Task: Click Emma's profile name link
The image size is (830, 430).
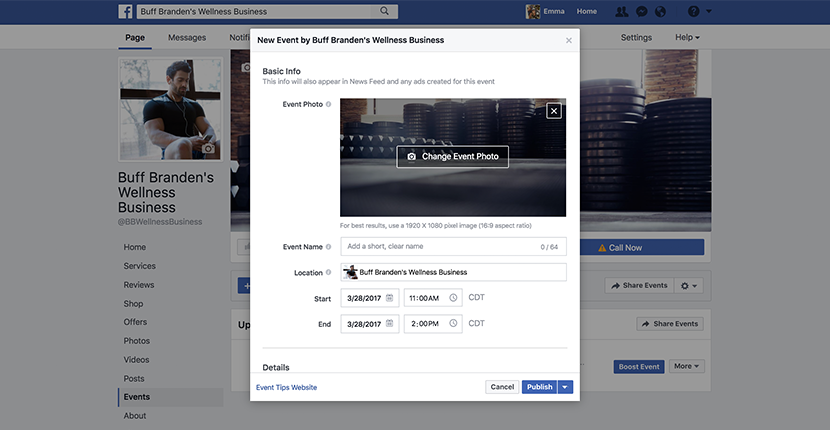Action: coord(554,11)
